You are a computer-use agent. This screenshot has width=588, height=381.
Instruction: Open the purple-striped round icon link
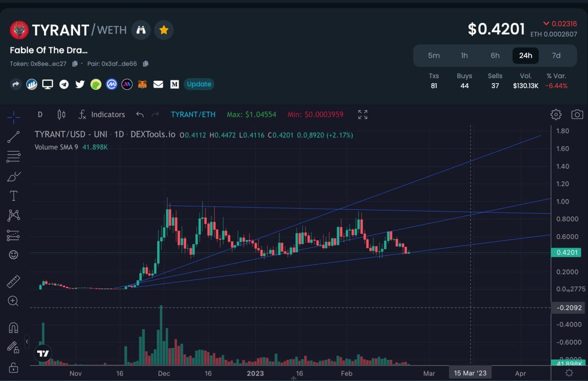127,84
